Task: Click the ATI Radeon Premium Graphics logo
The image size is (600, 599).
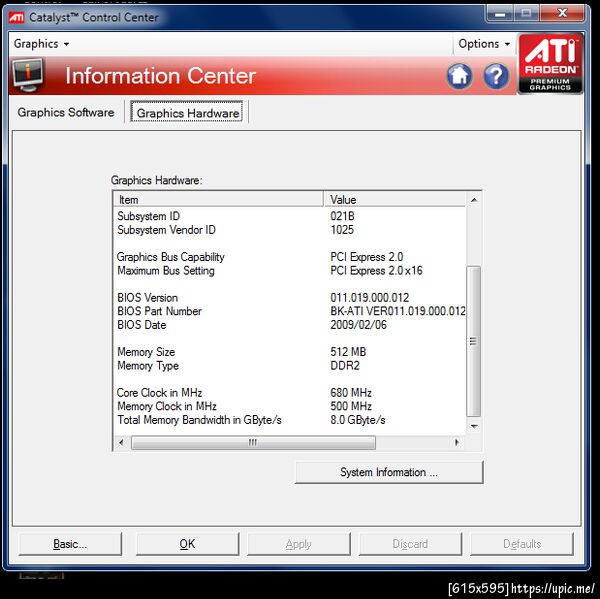Action: click(x=550, y=64)
